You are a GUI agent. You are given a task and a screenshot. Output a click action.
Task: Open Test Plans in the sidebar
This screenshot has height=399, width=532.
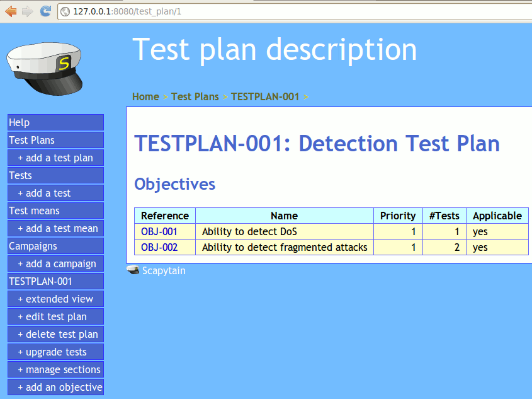(55, 140)
